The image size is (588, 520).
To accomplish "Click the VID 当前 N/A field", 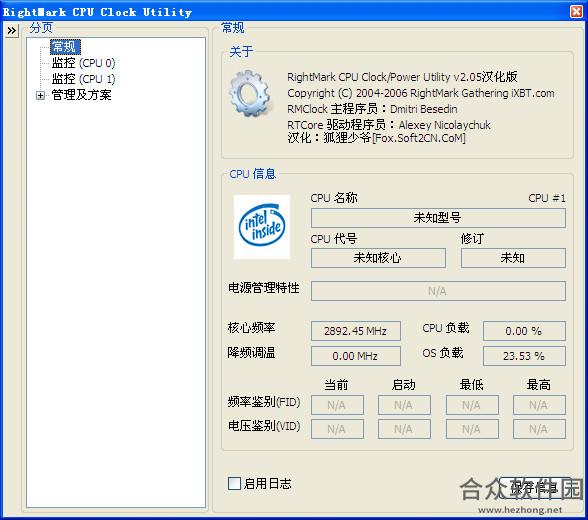I will coord(337,429).
